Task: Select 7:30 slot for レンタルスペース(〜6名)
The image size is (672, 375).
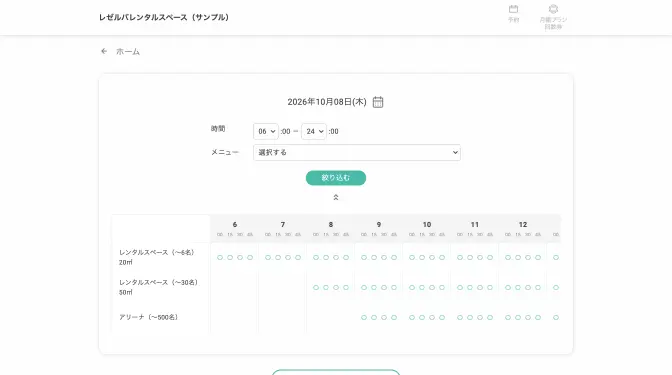Action: coord(288,258)
